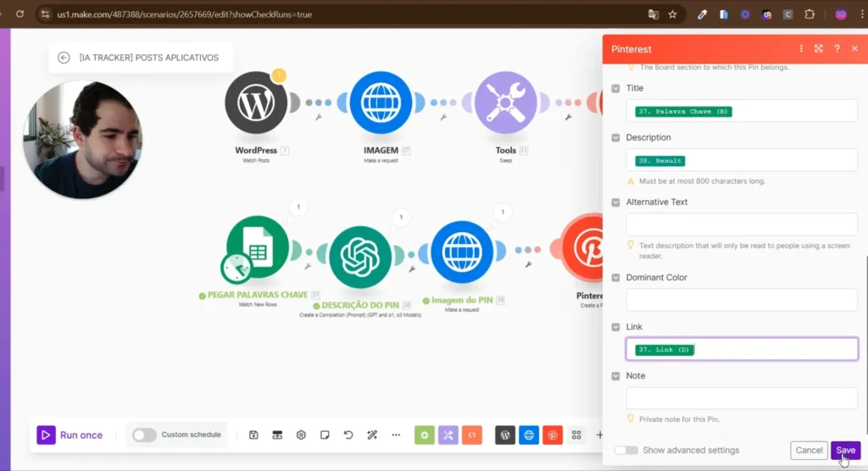The width and height of the screenshot is (868, 471).
Task: Click output bubble above DESCRIÇÃO DO PIN module
Action: coord(401,217)
